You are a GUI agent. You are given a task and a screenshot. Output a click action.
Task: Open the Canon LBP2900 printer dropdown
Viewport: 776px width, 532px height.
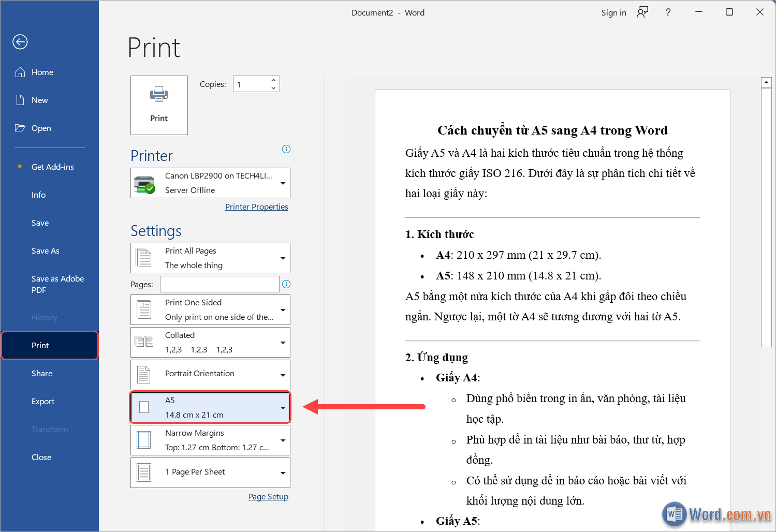(x=283, y=183)
